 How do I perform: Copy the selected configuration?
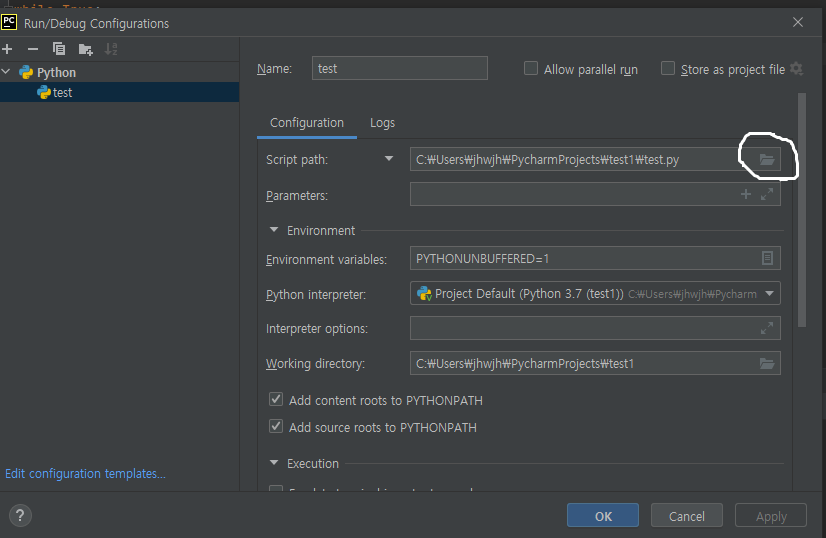[x=58, y=49]
